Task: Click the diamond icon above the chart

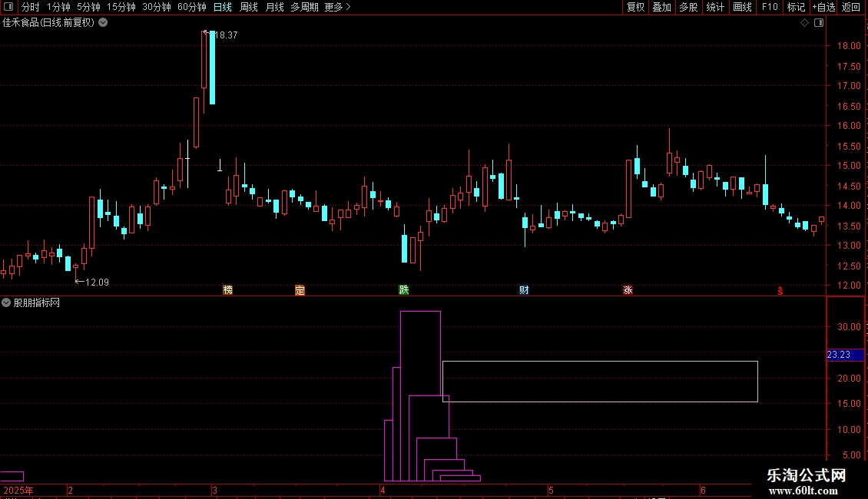Action: pyautogui.click(x=805, y=23)
